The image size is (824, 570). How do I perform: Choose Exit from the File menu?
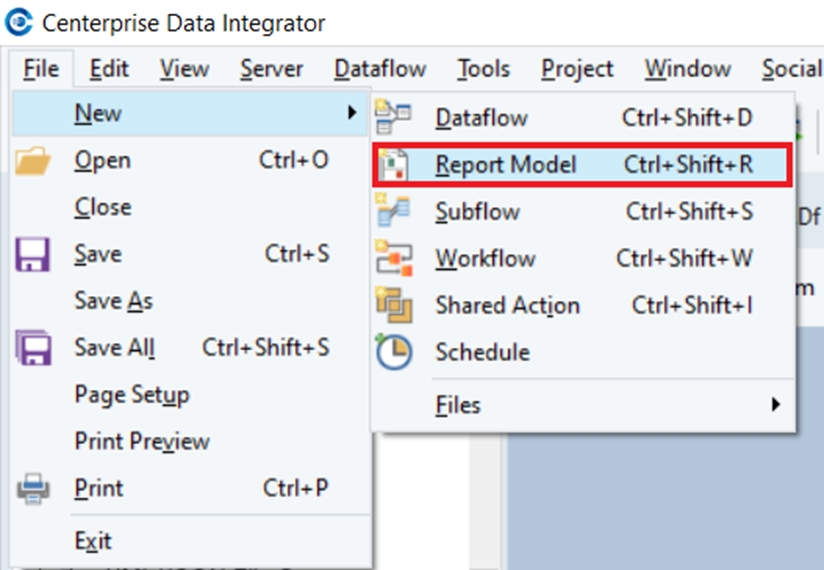click(x=93, y=541)
